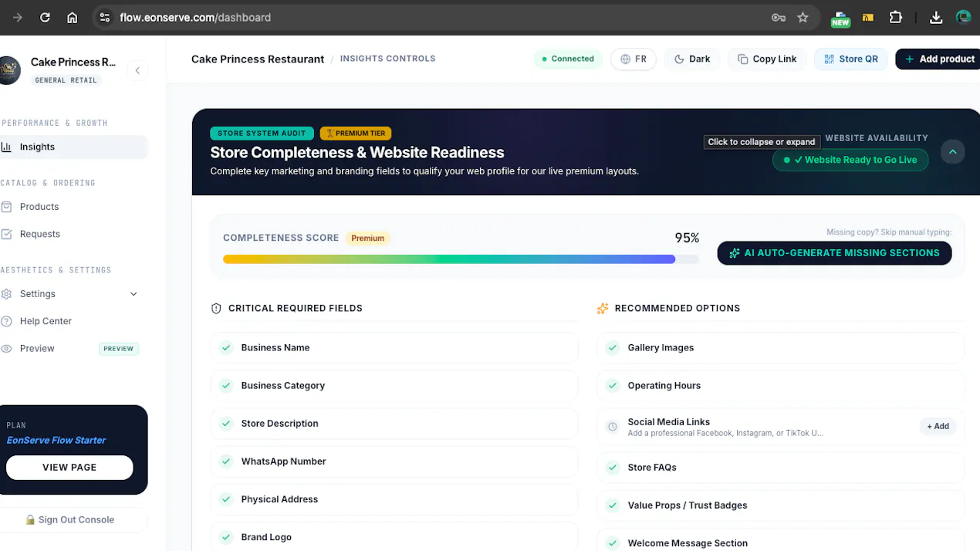Click the Premium tag beside Completeness Score
This screenshot has height=551, width=980.
pos(367,238)
